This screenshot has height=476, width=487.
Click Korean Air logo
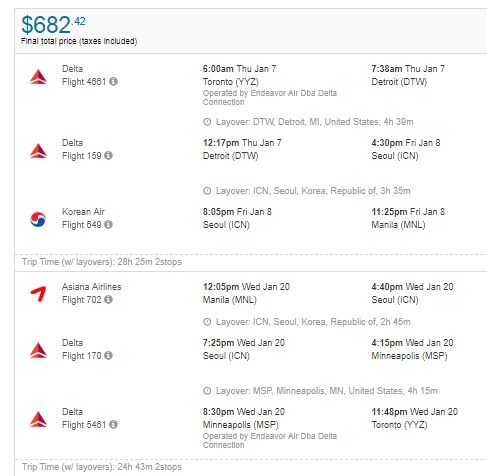pos(38,219)
